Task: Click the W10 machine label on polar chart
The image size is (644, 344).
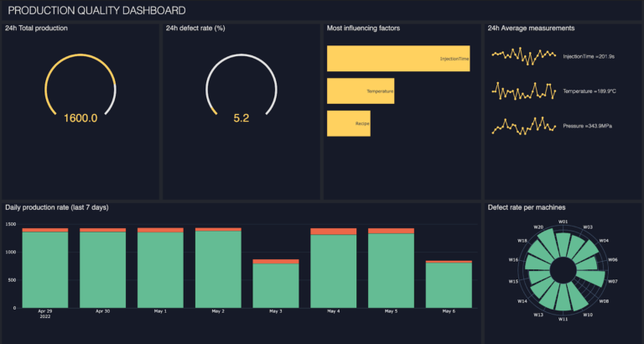Action: point(588,315)
